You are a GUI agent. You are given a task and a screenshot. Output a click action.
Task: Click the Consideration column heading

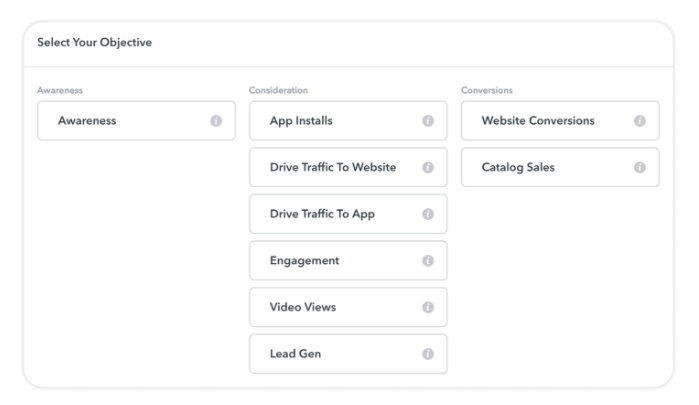tap(278, 90)
